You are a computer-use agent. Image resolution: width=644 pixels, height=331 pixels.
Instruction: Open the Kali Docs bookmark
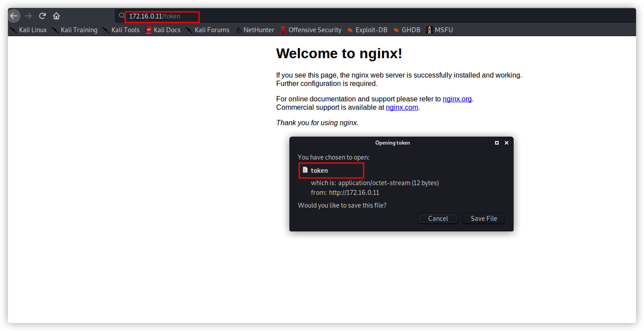point(163,30)
